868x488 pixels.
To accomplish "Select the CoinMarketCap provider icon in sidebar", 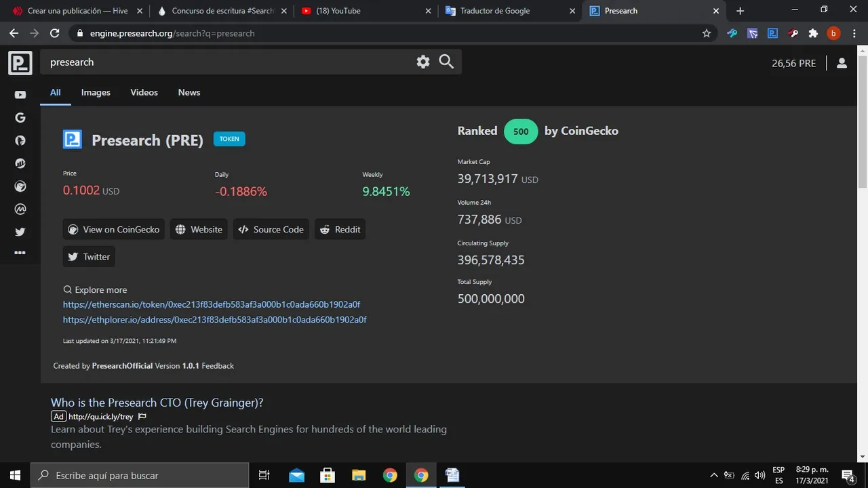I will point(20,209).
